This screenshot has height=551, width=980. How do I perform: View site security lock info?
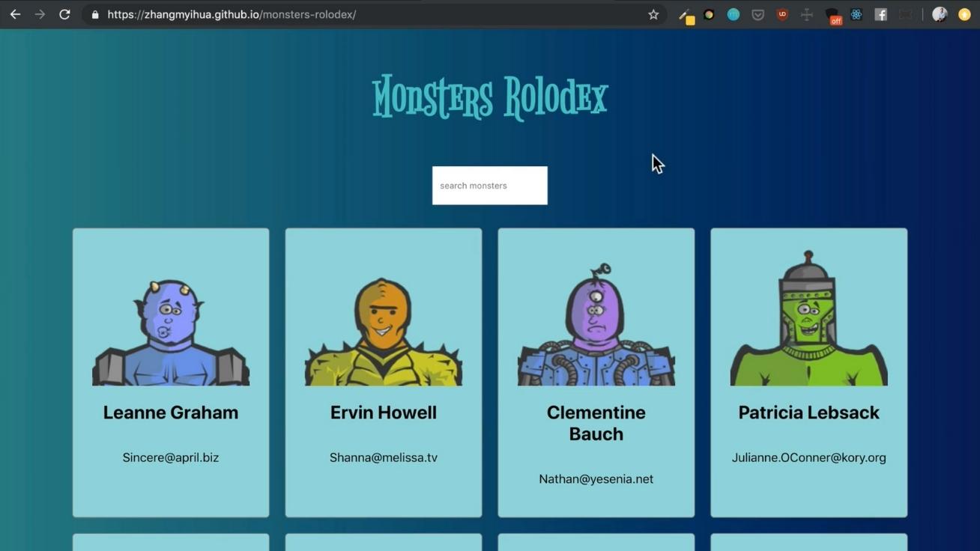coord(95,14)
